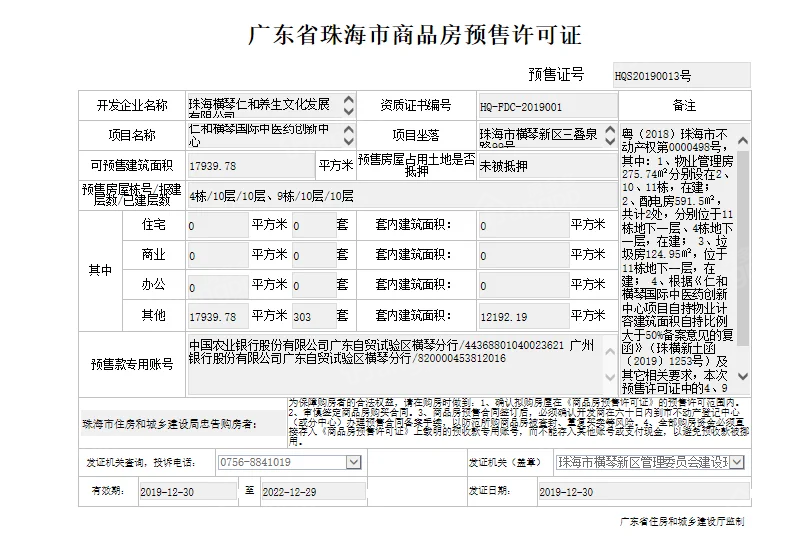This screenshot has height=538, width=808.
Task: Click the 预售房屋占用土地是否抵押 label
Action: coord(416,165)
